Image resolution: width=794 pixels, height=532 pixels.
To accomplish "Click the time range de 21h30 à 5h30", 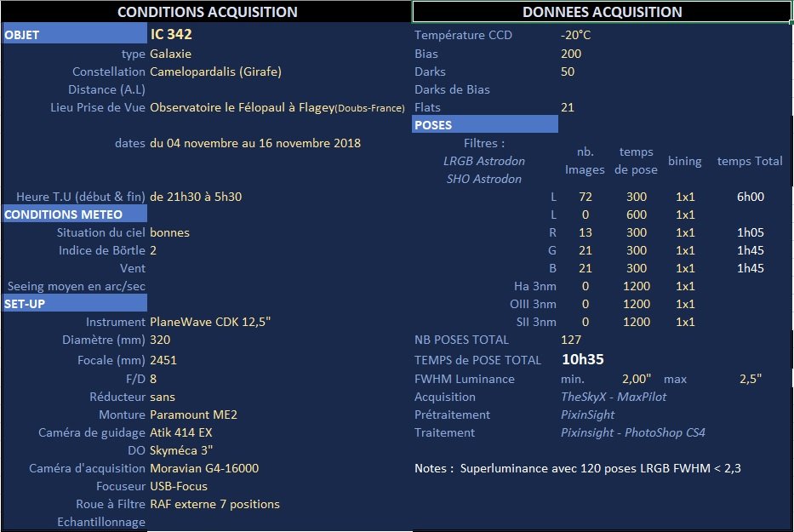I will pyautogui.click(x=196, y=197).
